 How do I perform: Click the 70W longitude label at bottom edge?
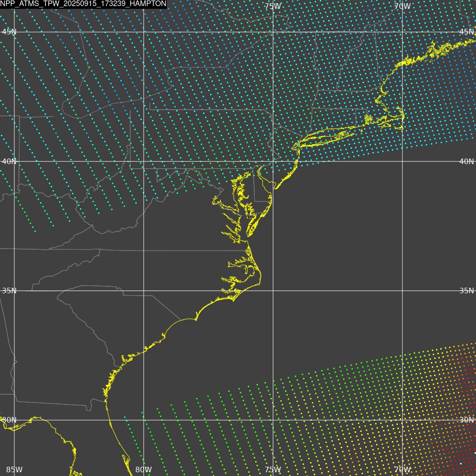click(403, 469)
